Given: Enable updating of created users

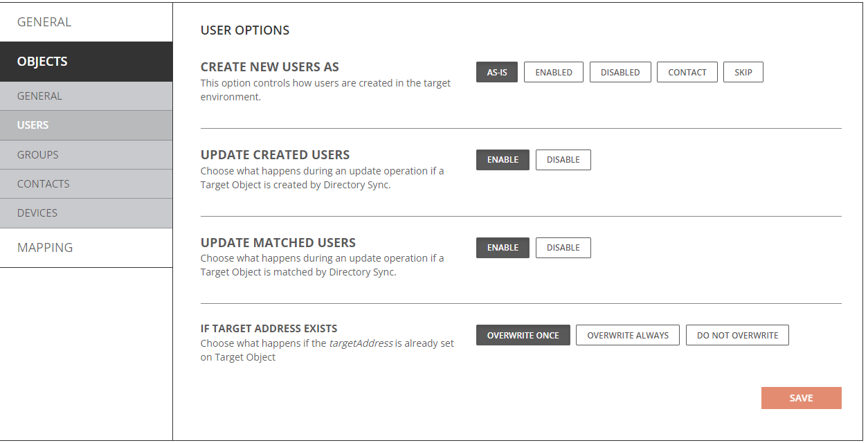Looking at the screenshot, I should 502,159.
